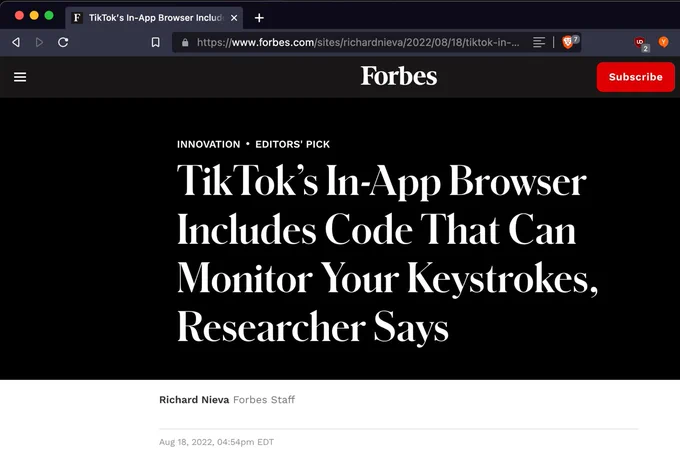680x455 pixels.
Task: Open reader mode from the address bar
Action: [539, 42]
